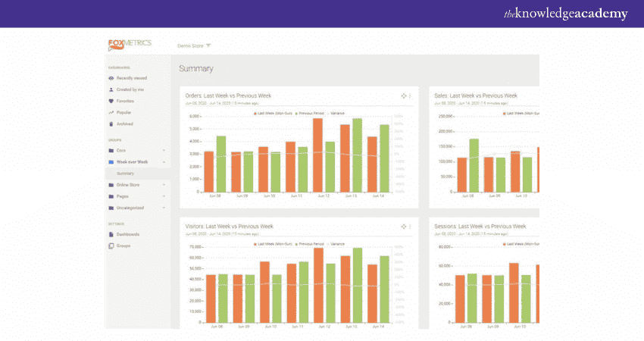Image resolution: width=644 pixels, height=341 pixels.
Task: Click the Favorites heart icon
Action: click(x=111, y=101)
